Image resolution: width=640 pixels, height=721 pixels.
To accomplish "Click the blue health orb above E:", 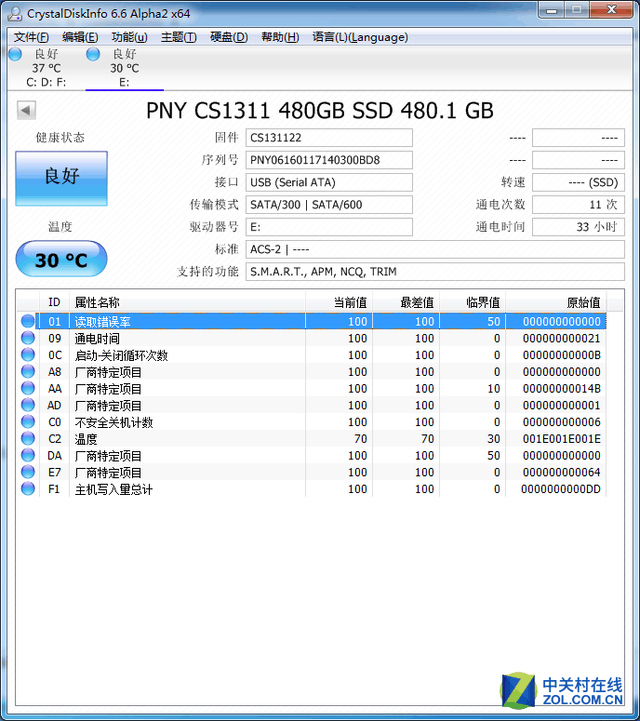I will point(93,54).
